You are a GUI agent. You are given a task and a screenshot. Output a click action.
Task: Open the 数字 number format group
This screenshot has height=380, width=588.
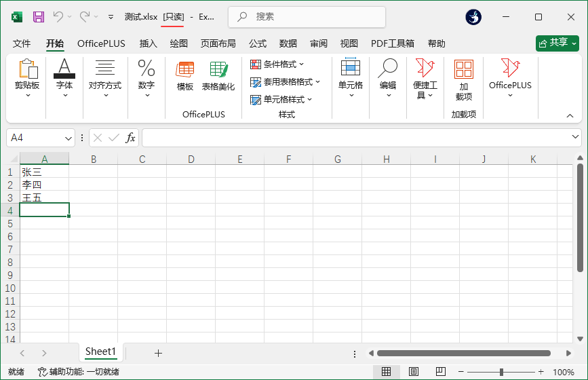146,78
